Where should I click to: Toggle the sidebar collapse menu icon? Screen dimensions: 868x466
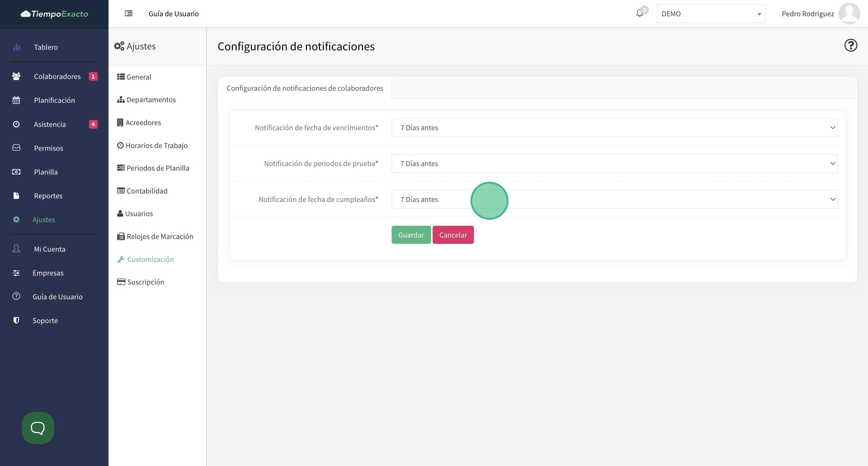128,14
